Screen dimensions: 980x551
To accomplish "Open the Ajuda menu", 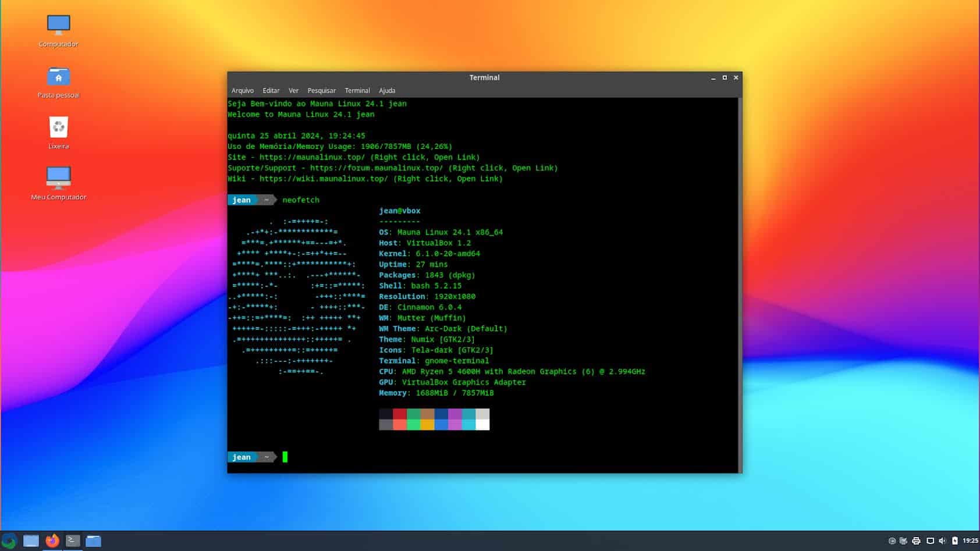I will pyautogui.click(x=387, y=91).
